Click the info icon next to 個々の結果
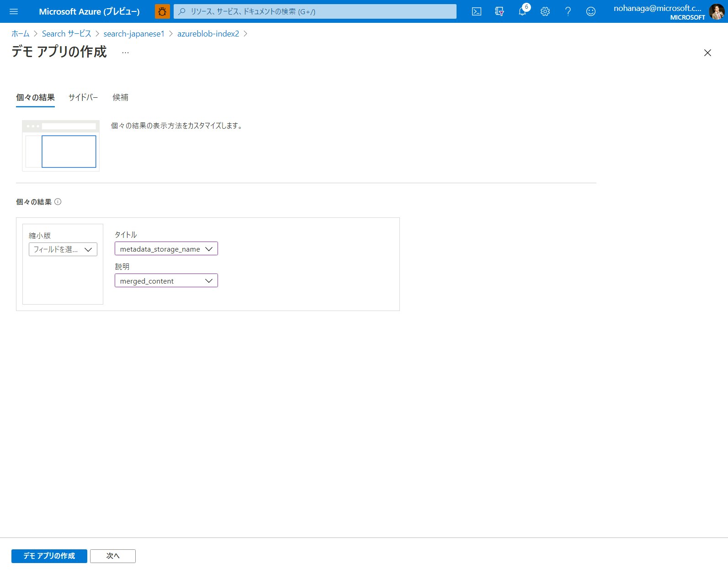 coord(58,202)
